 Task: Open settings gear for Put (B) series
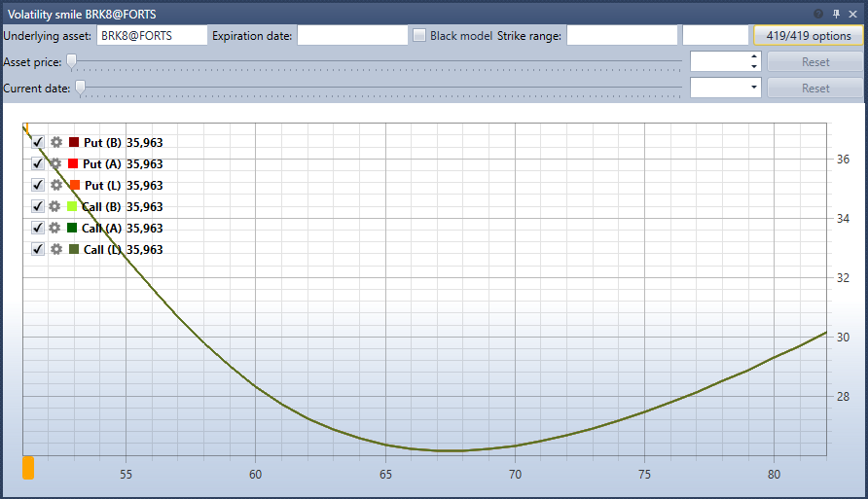[x=56, y=142]
